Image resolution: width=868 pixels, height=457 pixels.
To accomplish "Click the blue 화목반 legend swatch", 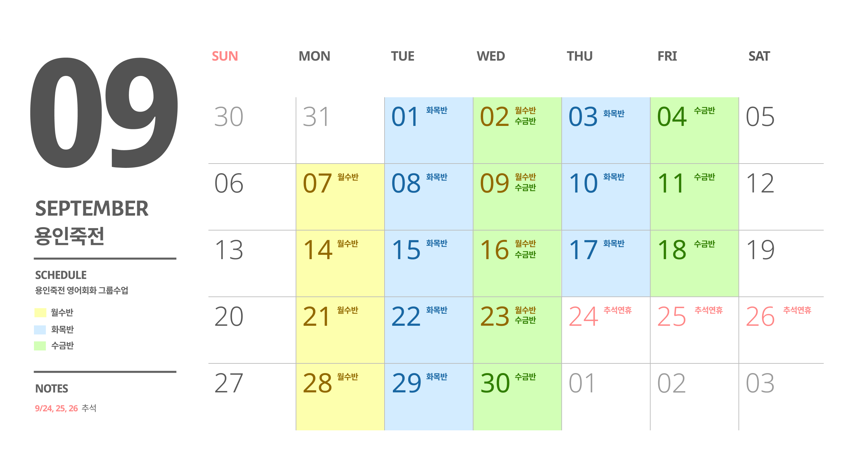I will click(x=40, y=329).
